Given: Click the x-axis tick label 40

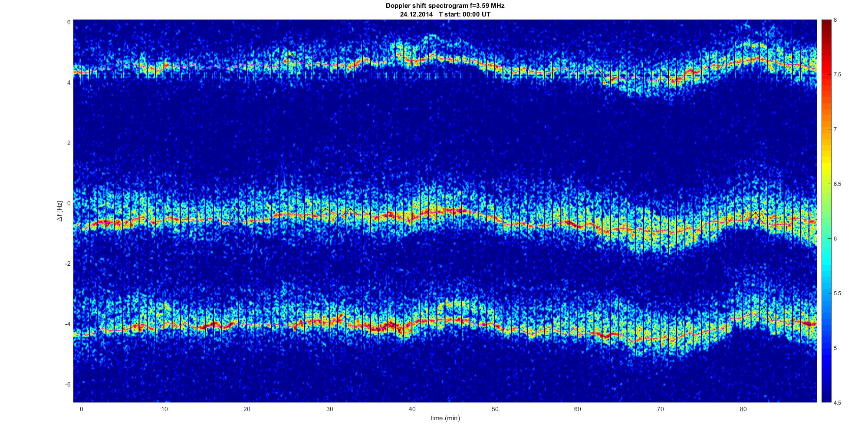Looking at the screenshot, I should coord(412,409).
